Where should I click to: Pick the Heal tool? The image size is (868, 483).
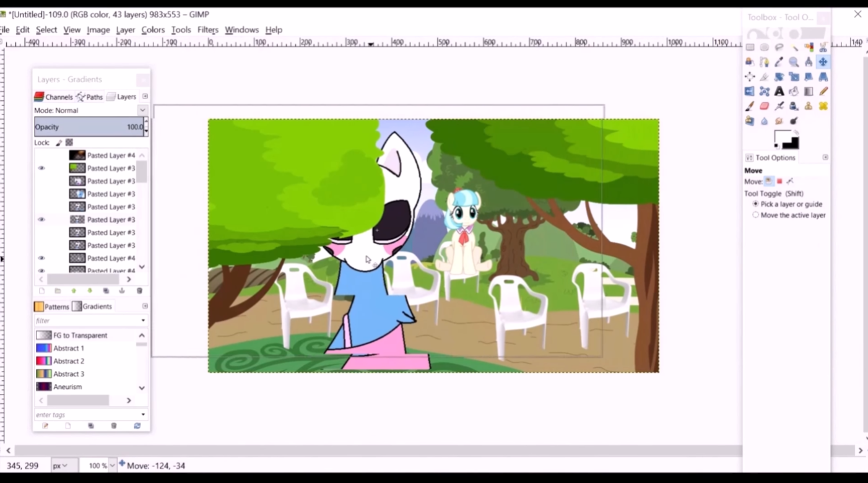(x=823, y=107)
